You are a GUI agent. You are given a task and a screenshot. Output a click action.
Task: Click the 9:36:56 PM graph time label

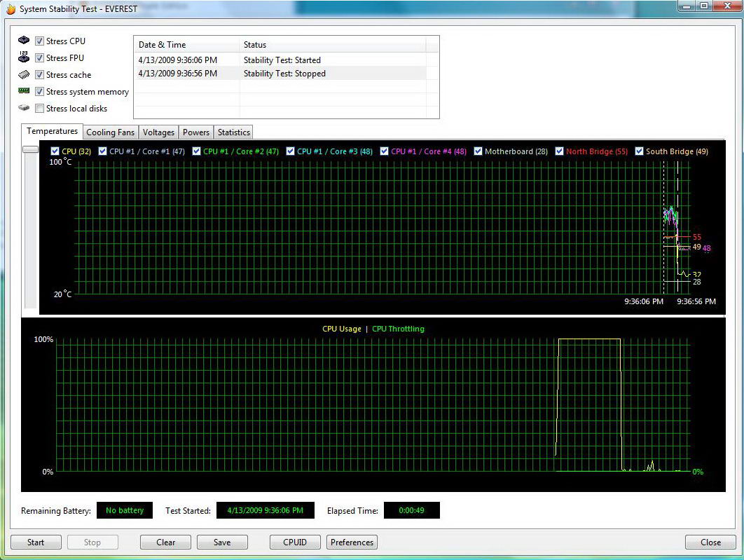(x=696, y=301)
